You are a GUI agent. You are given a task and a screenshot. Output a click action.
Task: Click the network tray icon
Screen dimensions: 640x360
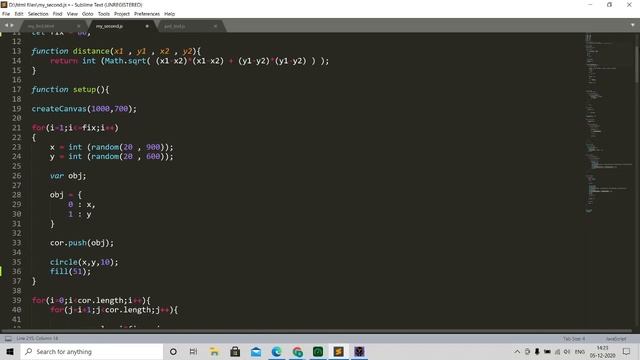point(558,351)
